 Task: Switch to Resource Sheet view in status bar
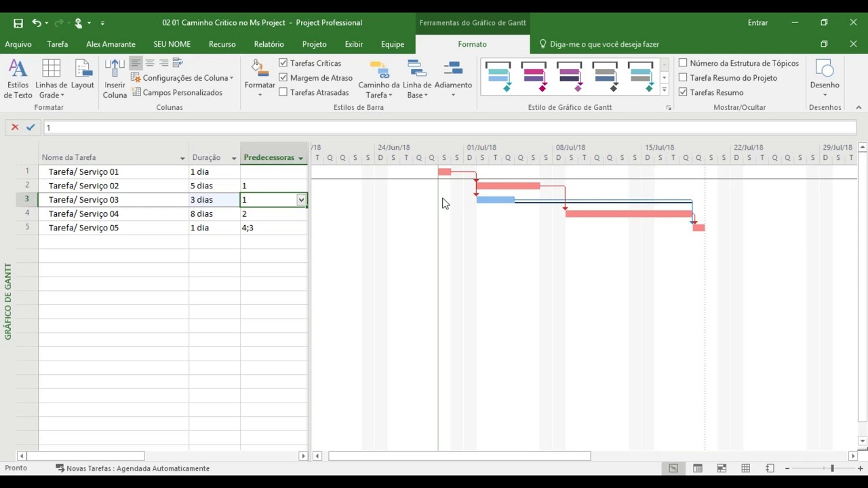746,468
